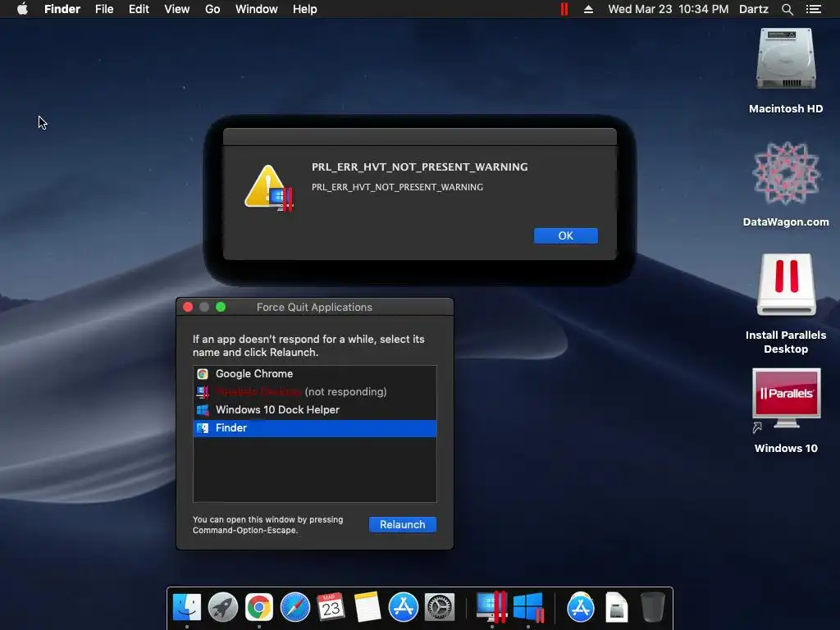Open Notes from the Dock
The height and width of the screenshot is (630, 840).
(x=367, y=607)
